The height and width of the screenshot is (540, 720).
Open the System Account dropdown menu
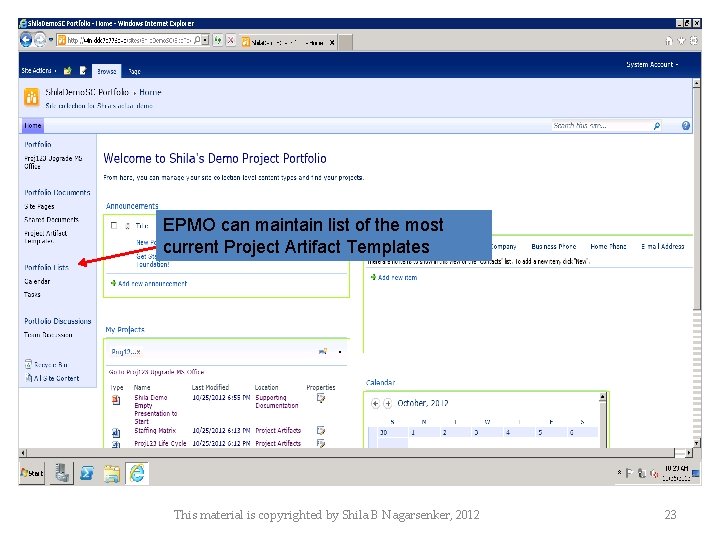[x=652, y=65]
